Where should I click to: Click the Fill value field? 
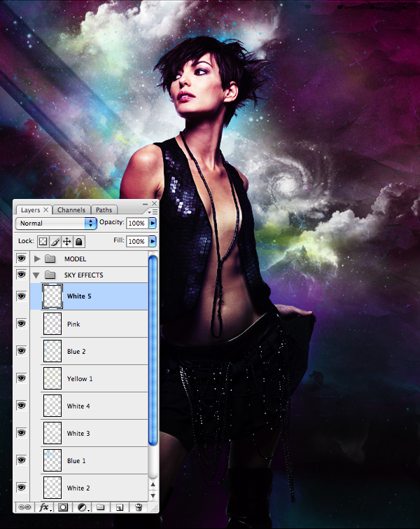pos(137,241)
